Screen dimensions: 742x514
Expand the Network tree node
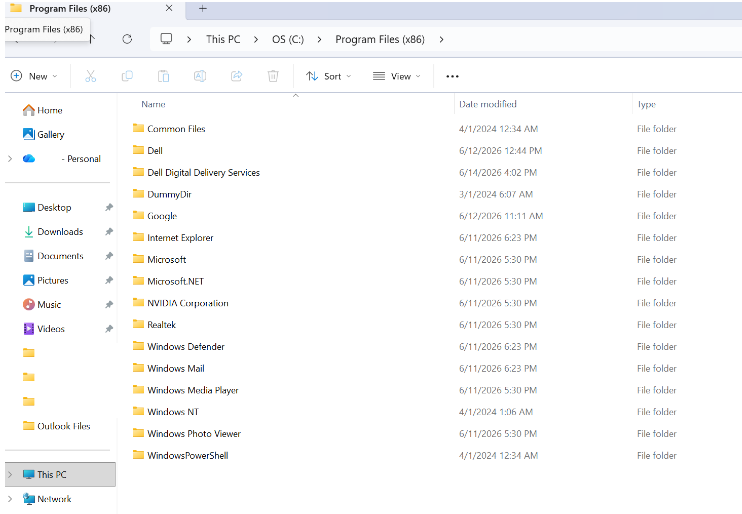click(x=10, y=499)
